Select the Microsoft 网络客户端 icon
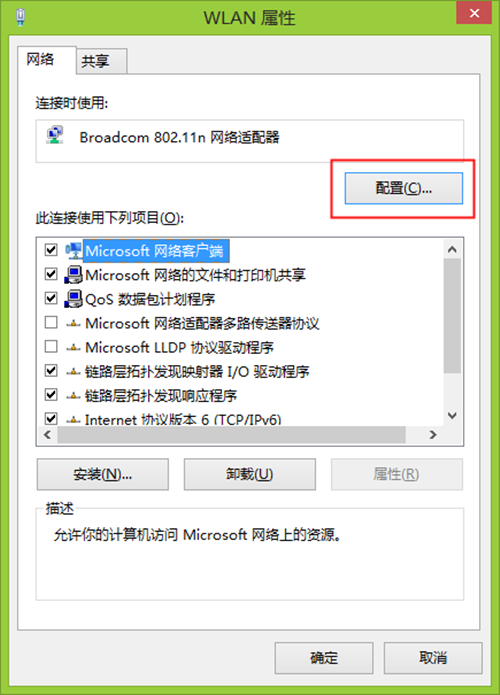This screenshot has width=500, height=695. coord(74,251)
